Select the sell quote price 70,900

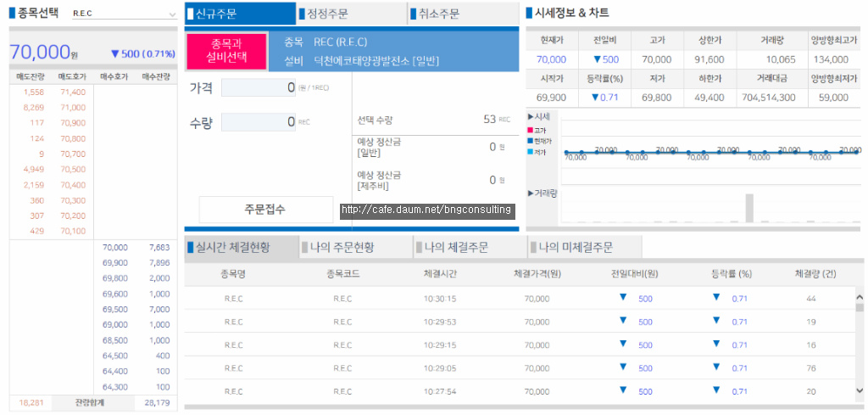(x=73, y=123)
